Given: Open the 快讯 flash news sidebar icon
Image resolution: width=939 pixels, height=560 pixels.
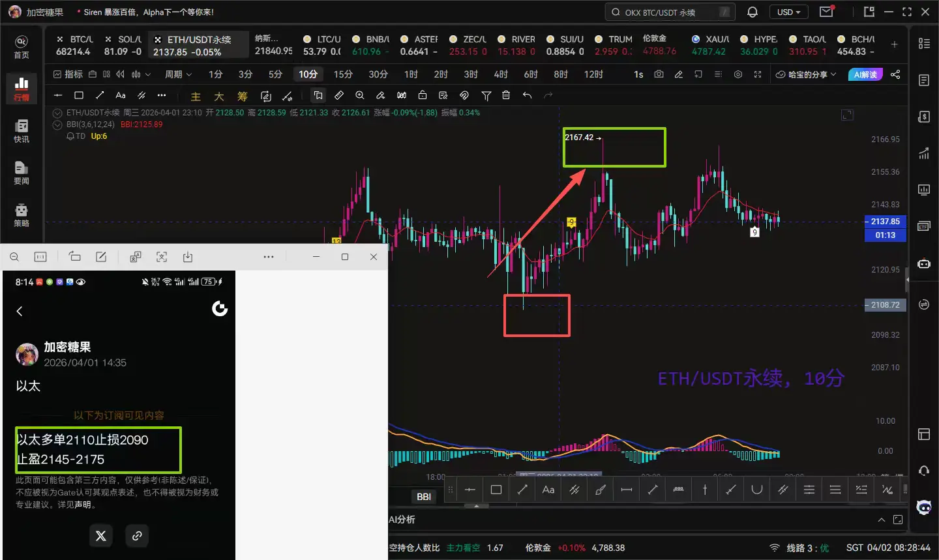Looking at the screenshot, I should coord(22,131).
